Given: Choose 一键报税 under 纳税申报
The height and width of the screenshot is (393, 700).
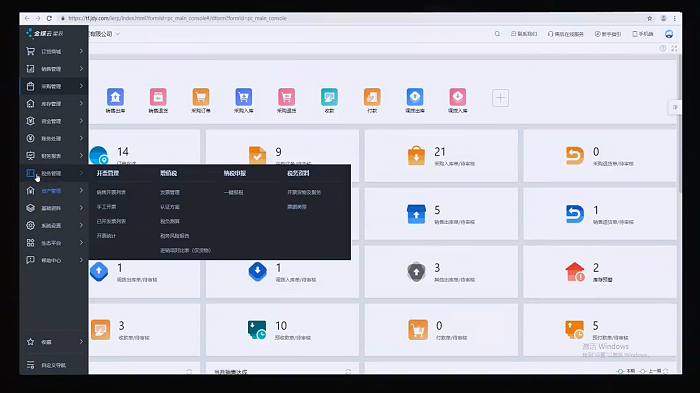Looking at the screenshot, I should (233, 192).
